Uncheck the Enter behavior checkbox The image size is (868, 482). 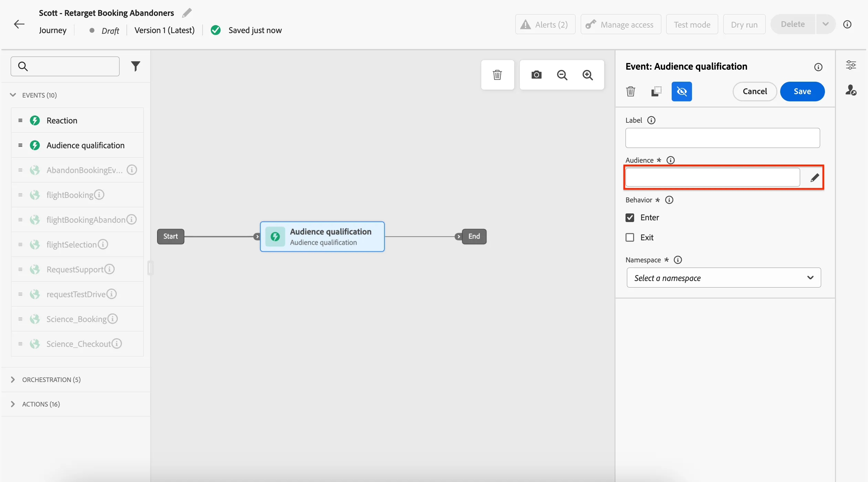[x=630, y=218]
